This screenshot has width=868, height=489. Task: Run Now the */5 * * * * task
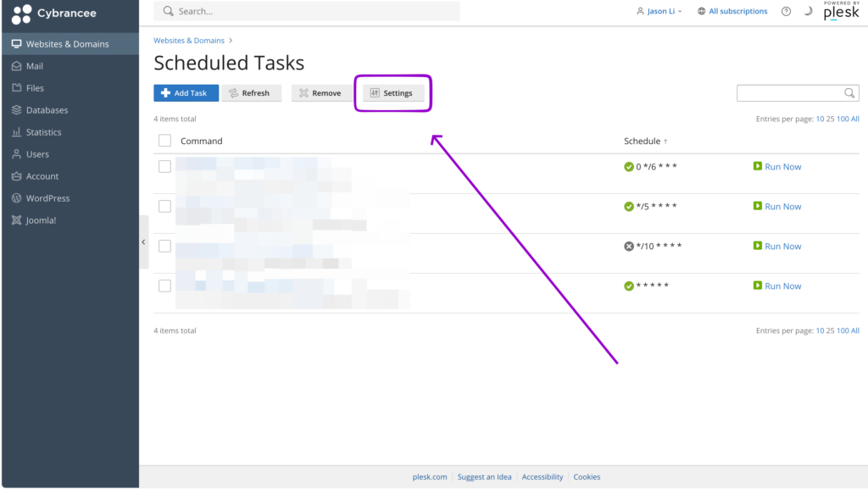pos(777,206)
